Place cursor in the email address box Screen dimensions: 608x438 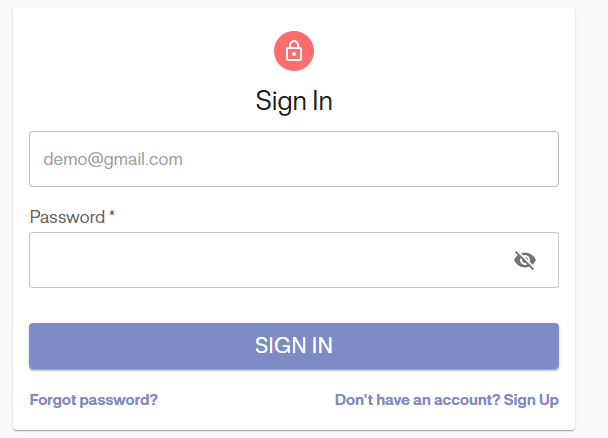pyautogui.click(x=293, y=159)
